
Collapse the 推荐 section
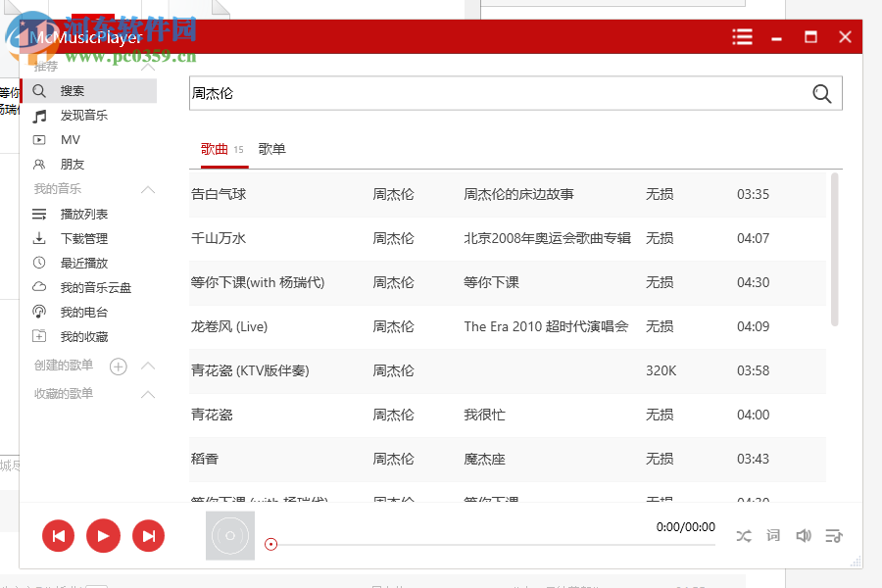point(149,66)
